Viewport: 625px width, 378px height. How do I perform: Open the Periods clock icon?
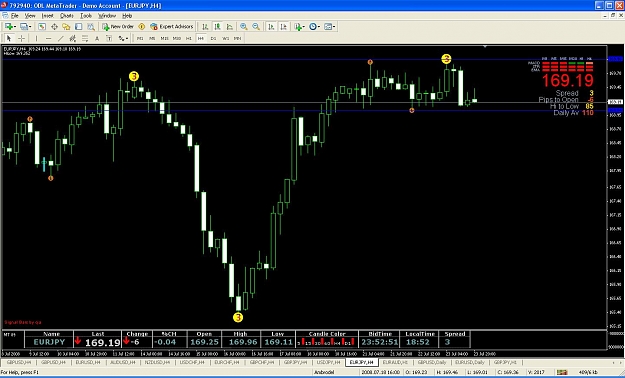click(312, 26)
